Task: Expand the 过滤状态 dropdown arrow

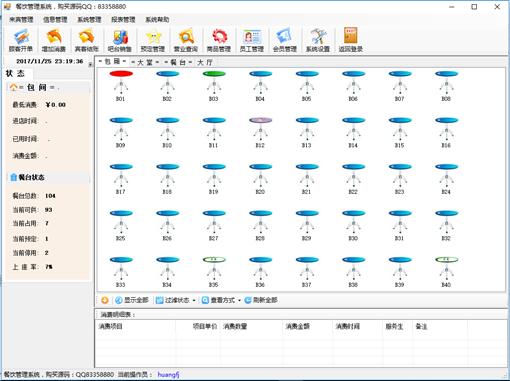Action: pos(194,300)
